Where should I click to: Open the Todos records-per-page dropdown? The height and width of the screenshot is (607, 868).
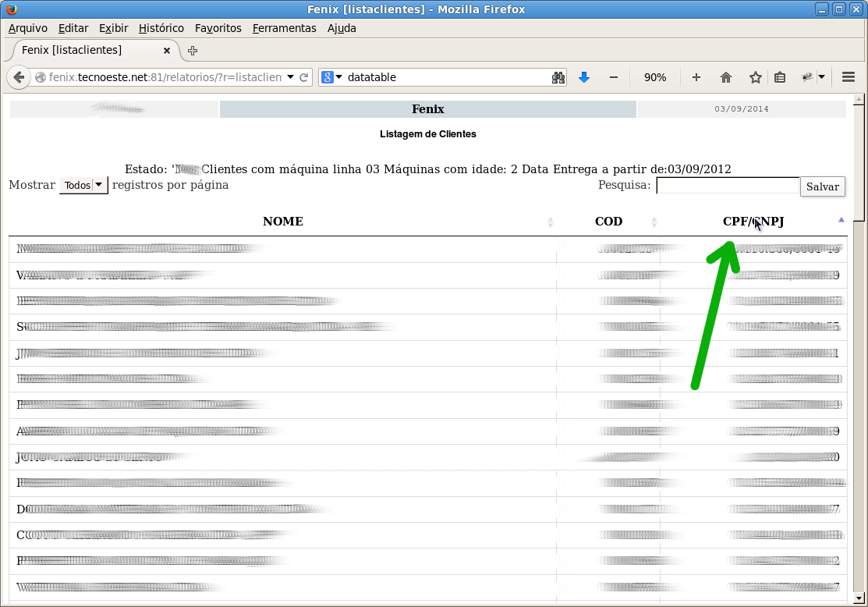83,185
